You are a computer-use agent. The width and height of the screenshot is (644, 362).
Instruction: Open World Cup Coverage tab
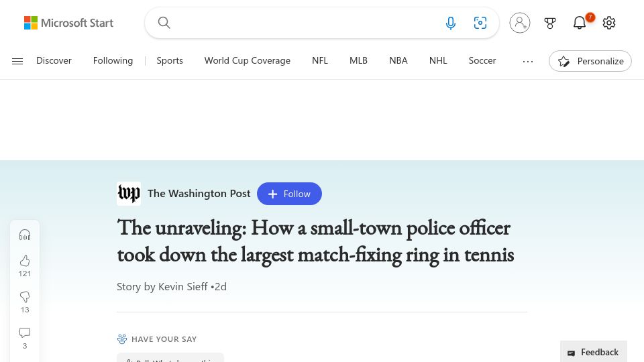(248, 61)
